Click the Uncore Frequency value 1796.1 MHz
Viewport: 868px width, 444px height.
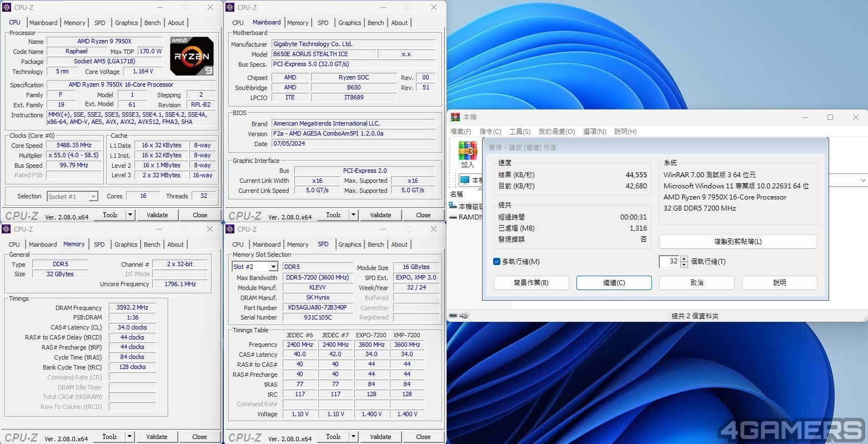tap(180, 284)
